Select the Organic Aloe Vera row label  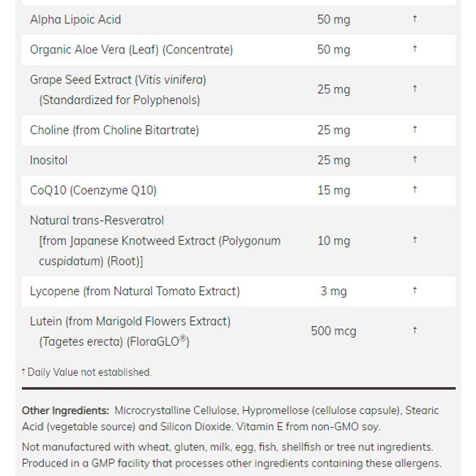click(x=131, y=50)
